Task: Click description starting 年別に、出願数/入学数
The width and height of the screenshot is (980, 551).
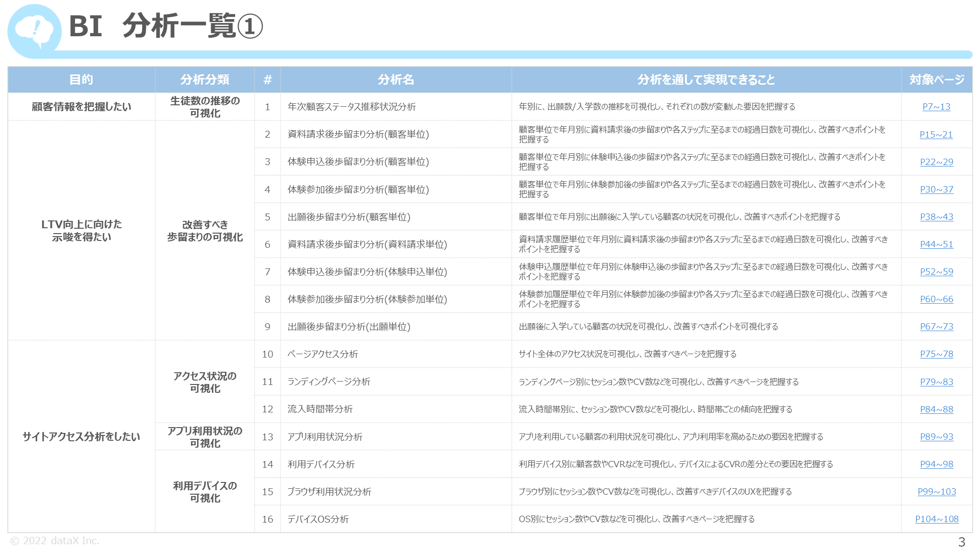Action: tap(657, 107)
